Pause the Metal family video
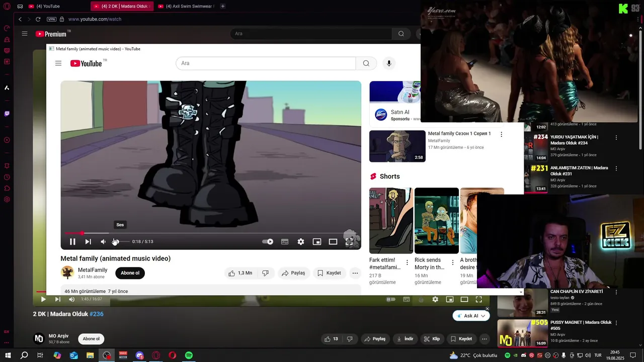Viewport: 644px width, 362px height. (72, 242)
